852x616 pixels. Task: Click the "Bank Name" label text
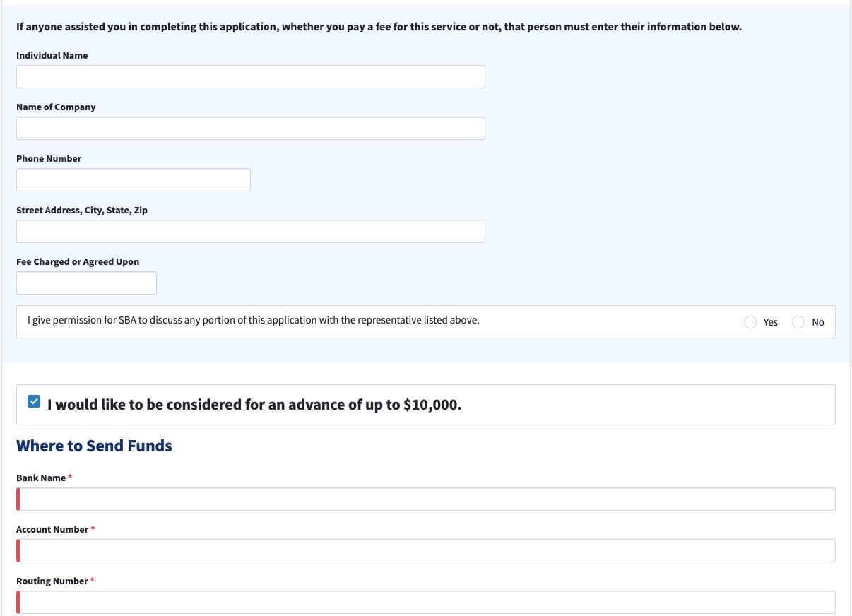tap(41, 478)
